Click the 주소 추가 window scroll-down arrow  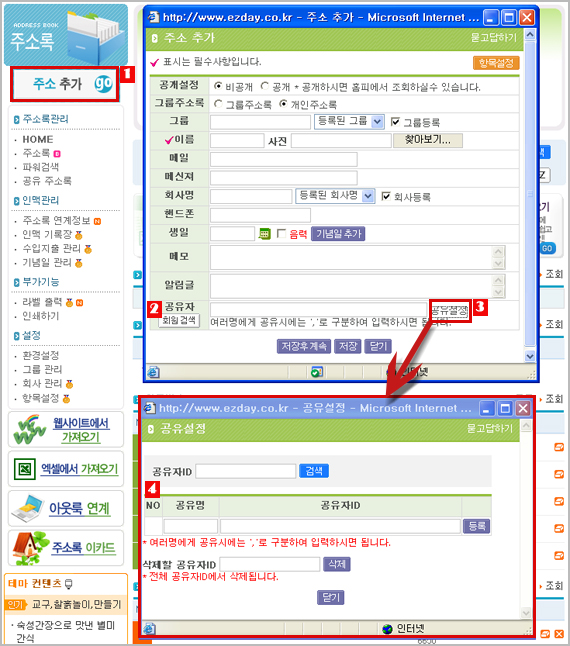530,355
